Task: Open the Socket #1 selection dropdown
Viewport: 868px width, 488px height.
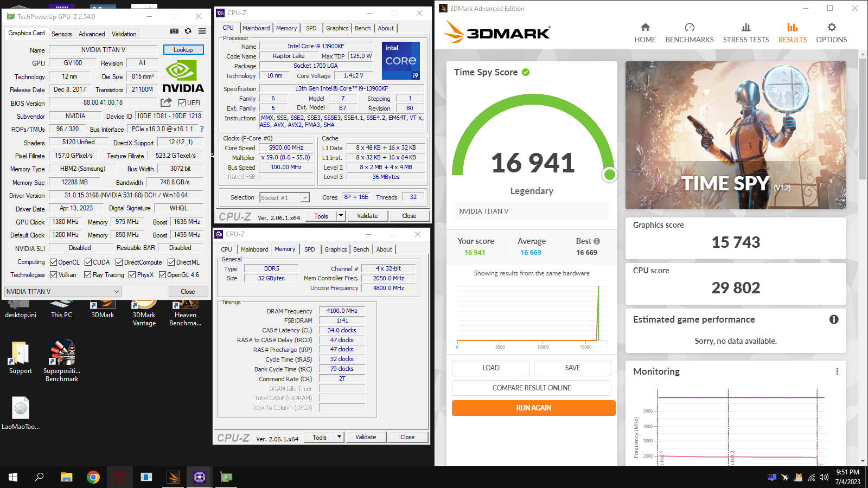Action: tap(284, 198)
